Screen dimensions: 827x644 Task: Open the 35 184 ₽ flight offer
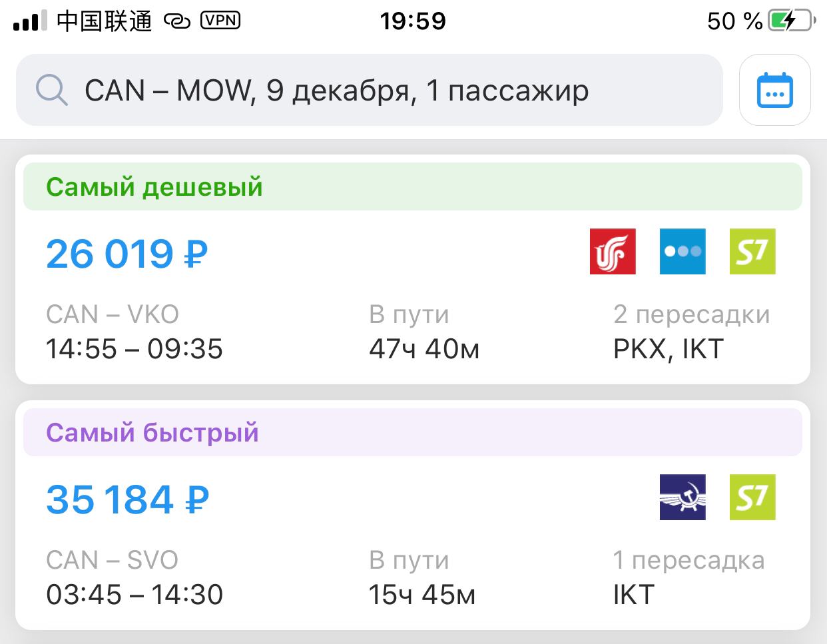pos(413,515)
